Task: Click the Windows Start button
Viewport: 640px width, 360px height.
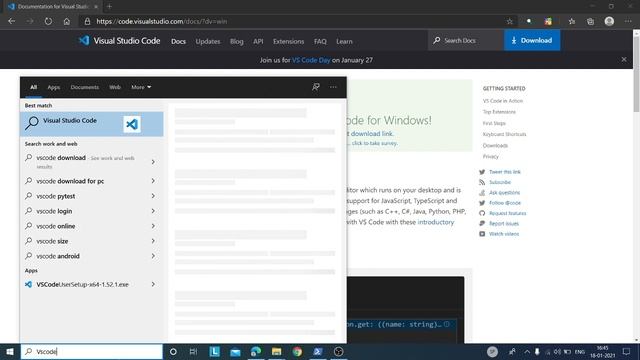Action: (10, 351)
